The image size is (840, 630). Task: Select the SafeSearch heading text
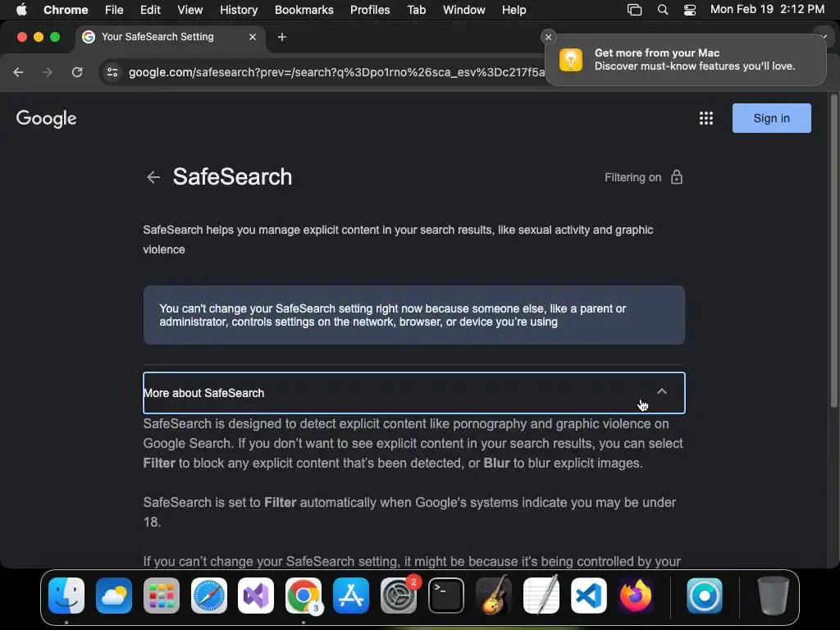coord(232,177)
